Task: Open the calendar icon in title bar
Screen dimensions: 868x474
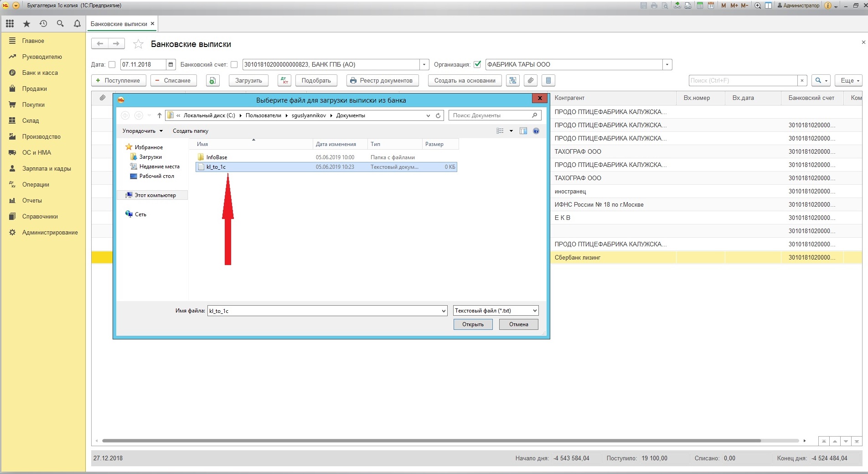Action: [711, 5]
